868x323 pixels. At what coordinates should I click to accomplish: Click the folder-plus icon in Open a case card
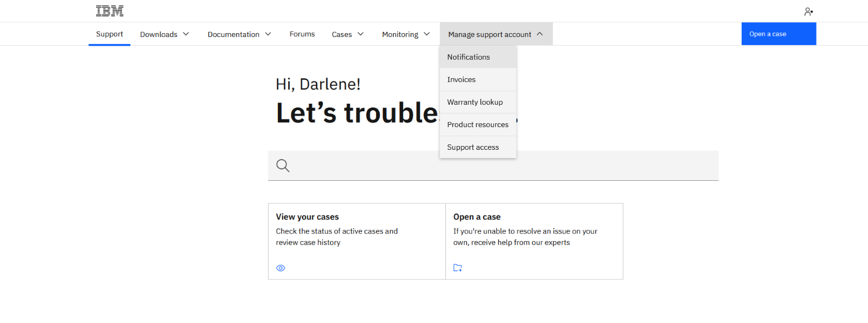click(458, 268)
